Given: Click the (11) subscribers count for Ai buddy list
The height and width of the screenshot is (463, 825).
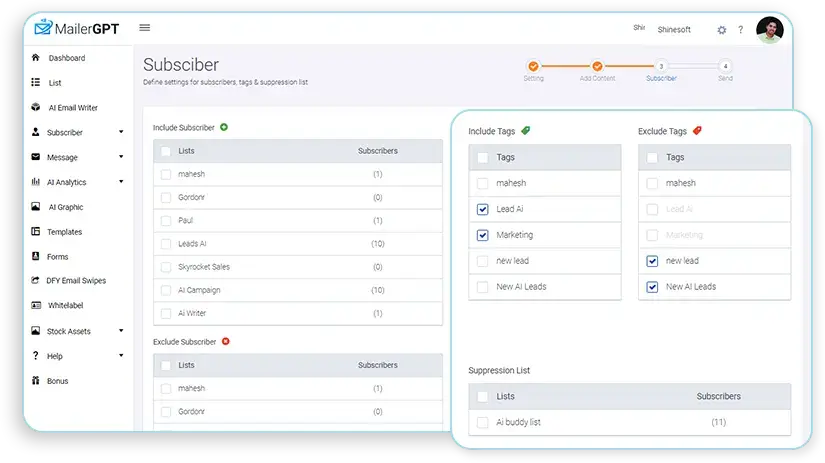Looking at the screenshot, I should (x=718, y=422).
